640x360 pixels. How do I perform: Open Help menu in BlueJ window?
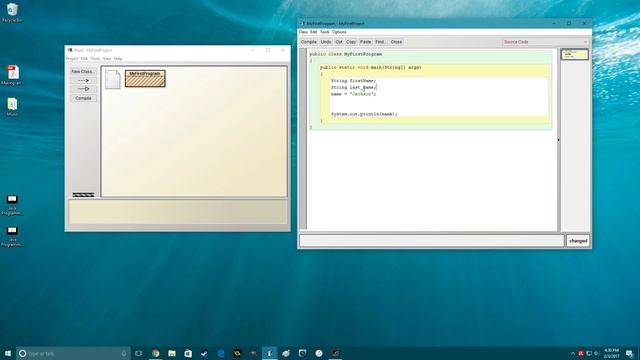(x=118, y=59)
